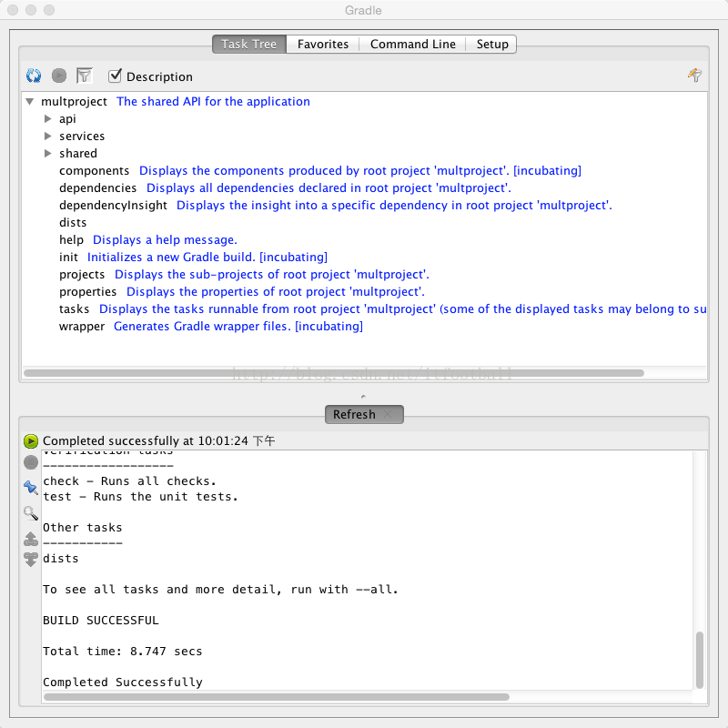Image resolution: width=728 pixels, height=728 pixels.
Task: Open the Setup tab
Action: [492, 44]
